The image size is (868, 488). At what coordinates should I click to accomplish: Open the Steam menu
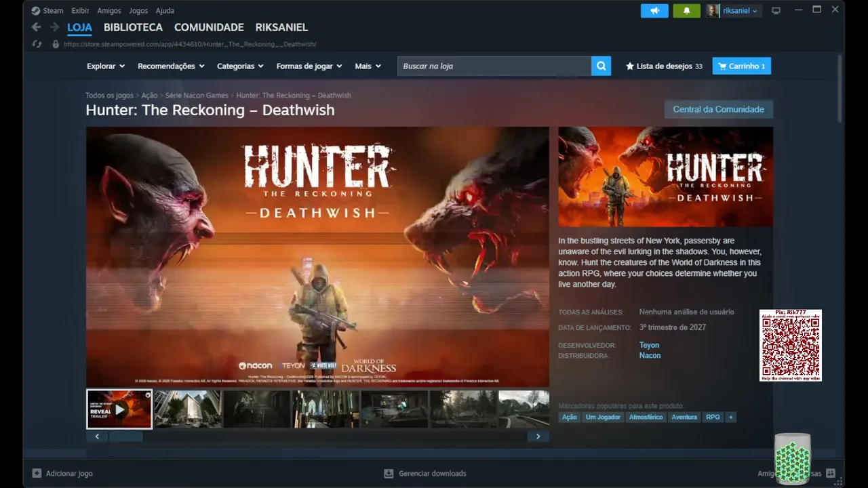tap(53, 11)
